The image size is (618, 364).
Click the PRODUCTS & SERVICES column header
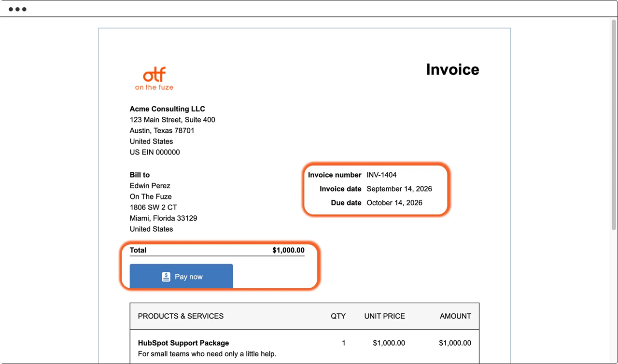click(181, 316)
